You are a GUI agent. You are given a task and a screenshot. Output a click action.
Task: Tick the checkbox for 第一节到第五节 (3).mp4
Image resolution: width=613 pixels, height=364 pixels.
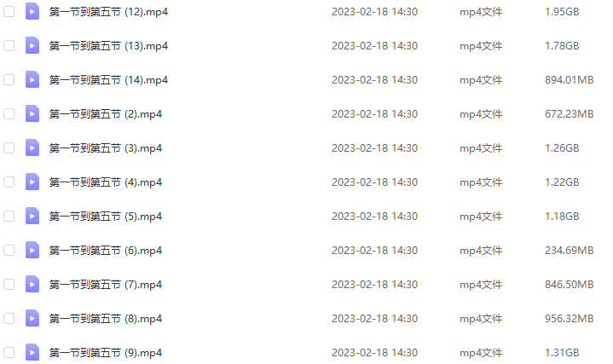tap(9, 147)
